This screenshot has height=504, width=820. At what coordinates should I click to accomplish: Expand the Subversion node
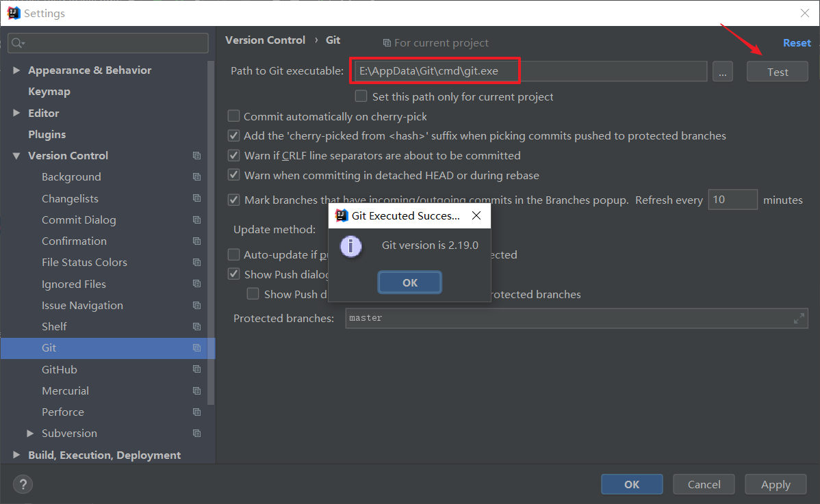(30, 433)
